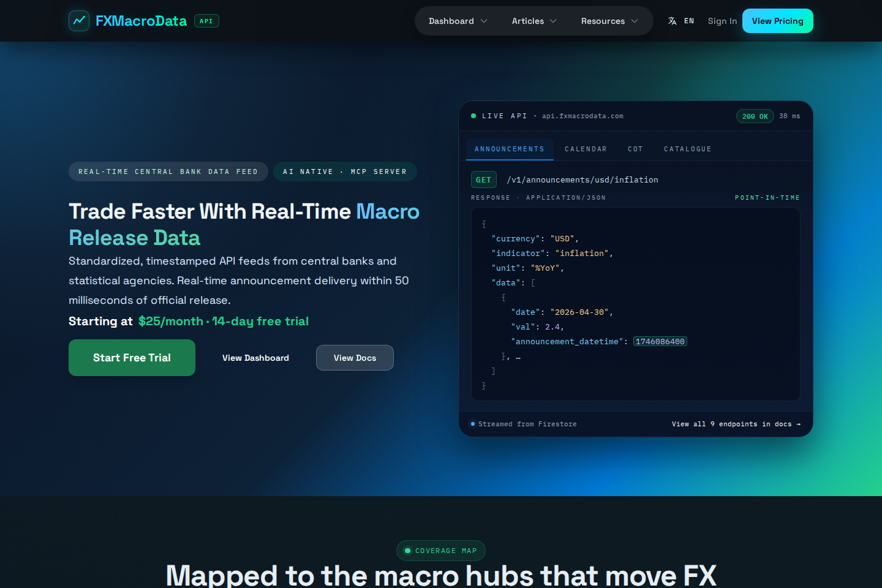Open the Resources menu
The width and height of the screenshot is (882, 588).
609,21
